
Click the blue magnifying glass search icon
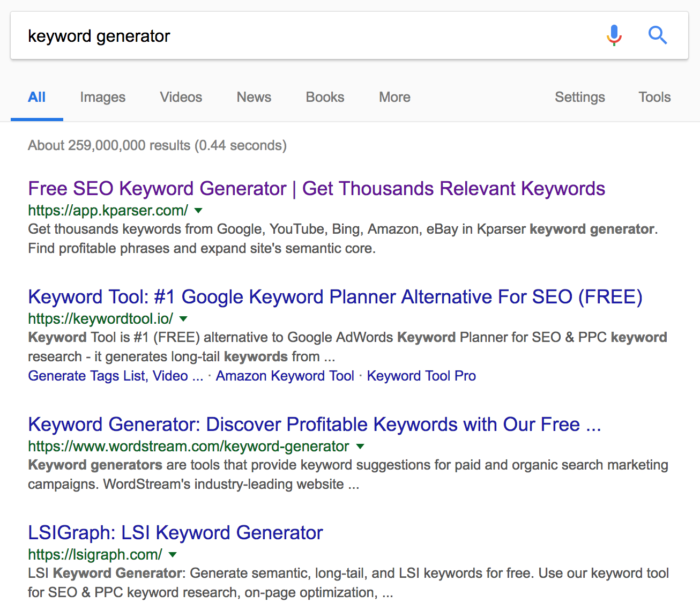point(657,35)
